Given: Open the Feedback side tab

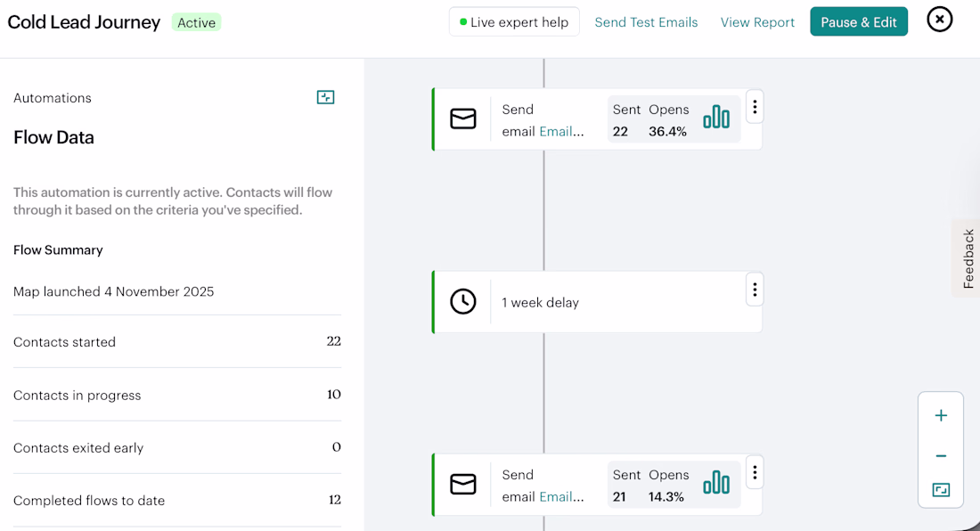Looking at the screenshot, I should (x=968, y=258).
